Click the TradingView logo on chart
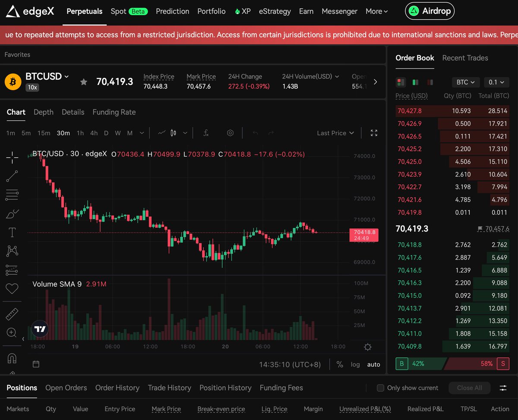The height and width of the screenshot is (420, 518). pos(40,329)
